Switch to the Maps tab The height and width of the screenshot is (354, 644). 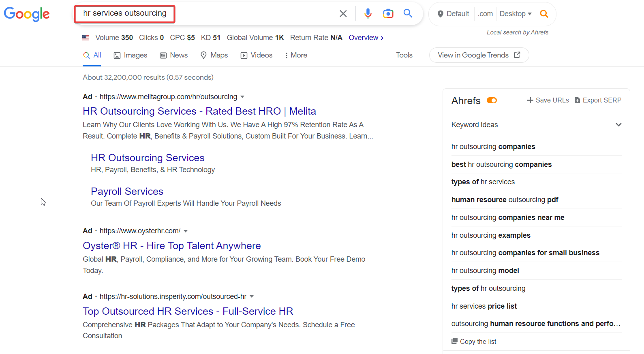click(x=214, y=55)
